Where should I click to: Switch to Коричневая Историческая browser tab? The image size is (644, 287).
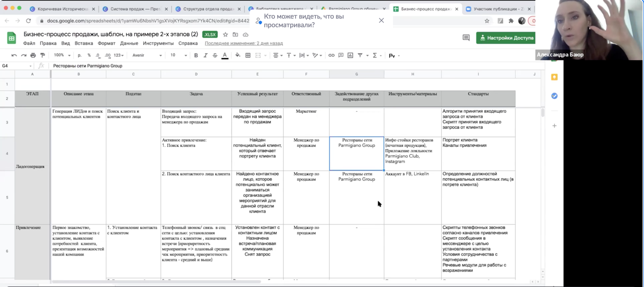pyautogui.click(x=62, y=9)
